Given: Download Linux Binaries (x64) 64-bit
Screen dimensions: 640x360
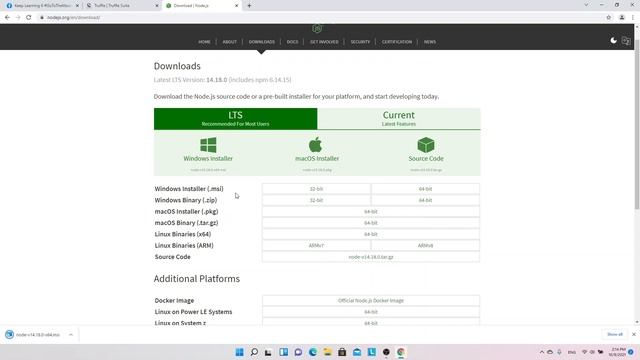Looking at the screenshot, I should (x=371, y=234).
